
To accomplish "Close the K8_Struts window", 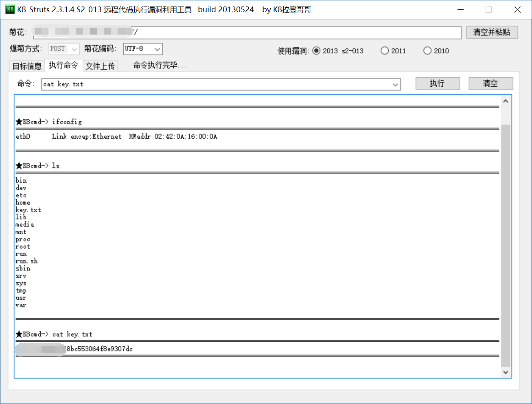I will 517,10.
